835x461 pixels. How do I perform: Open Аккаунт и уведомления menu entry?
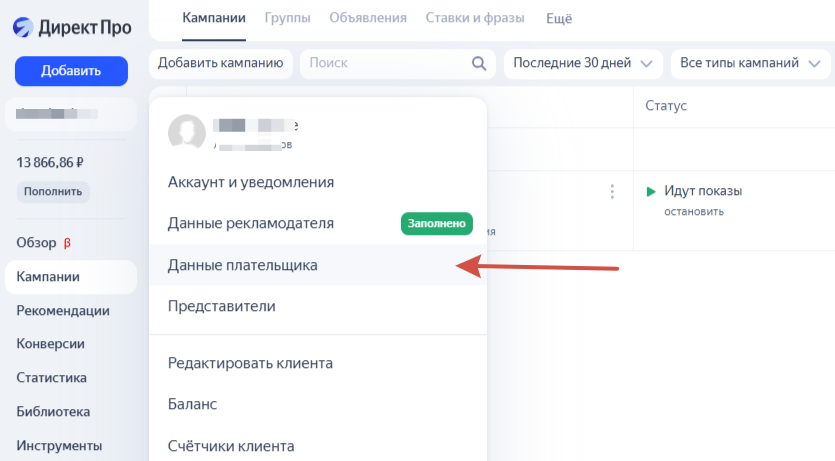click(x=250, y=182)
